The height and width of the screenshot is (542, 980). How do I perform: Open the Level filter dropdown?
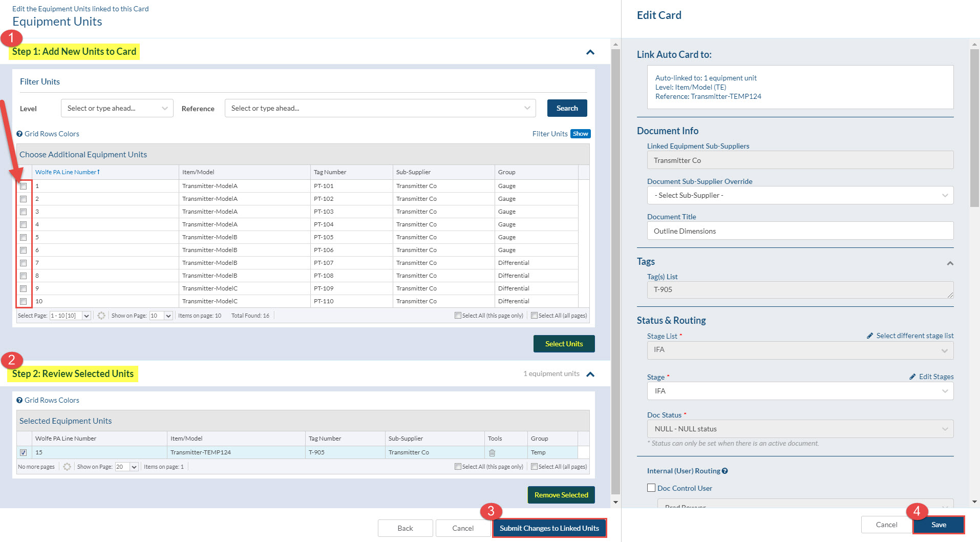click(117, 108)
